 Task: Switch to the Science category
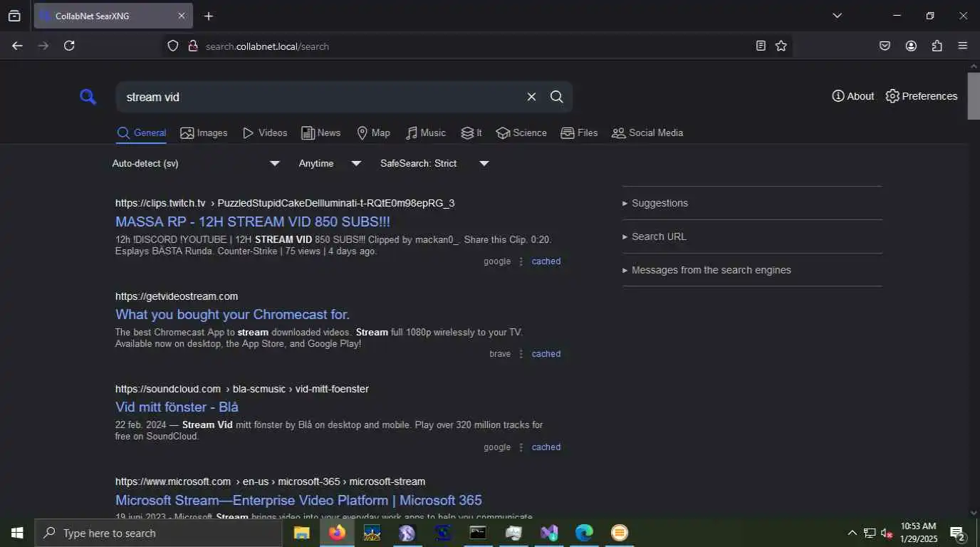521,133
